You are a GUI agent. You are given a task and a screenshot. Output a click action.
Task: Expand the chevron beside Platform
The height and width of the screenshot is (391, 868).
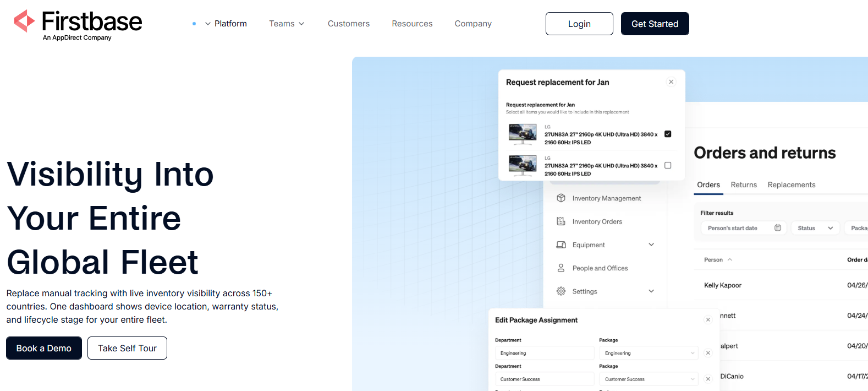pyautogui.click(x=208, y=24)
